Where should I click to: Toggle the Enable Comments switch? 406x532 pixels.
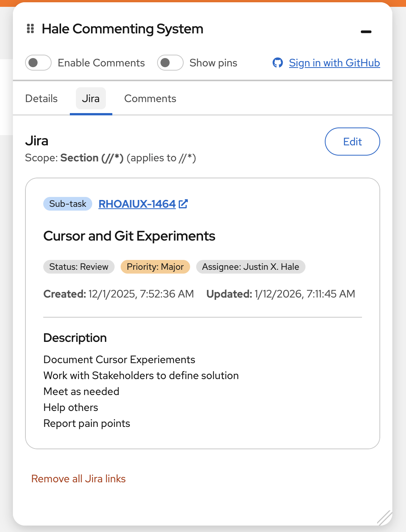[x=38, y=63]
